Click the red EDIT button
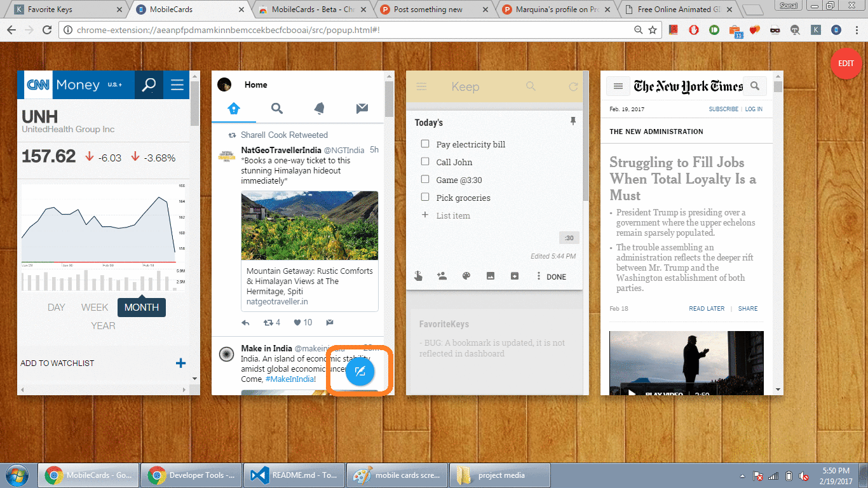The width and height of the screenshot is (868, 488). (x=846, y=64)
